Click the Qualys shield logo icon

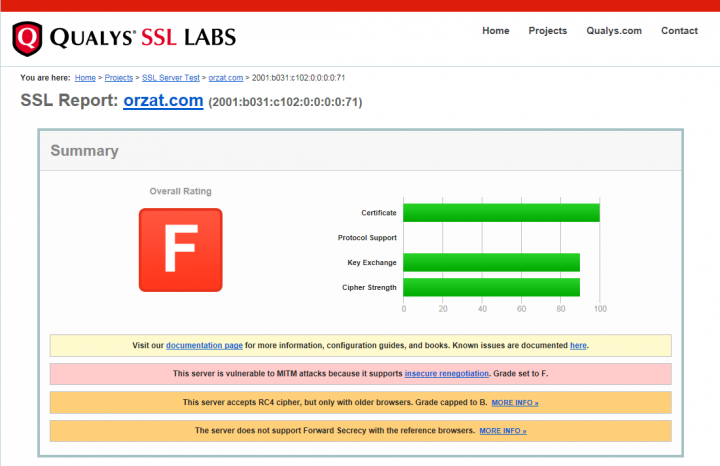pyautogui.click(x=28, y=39)
